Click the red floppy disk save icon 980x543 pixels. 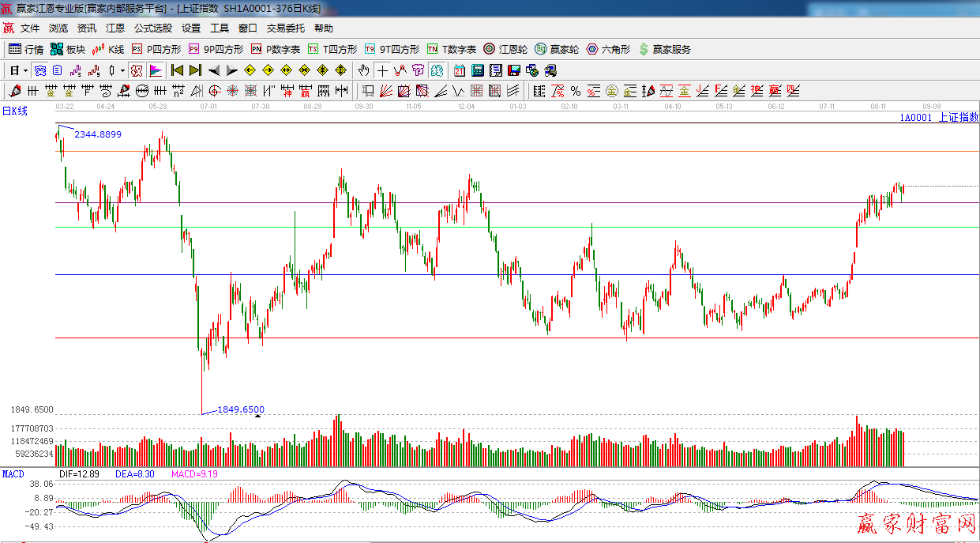pos(514,70)
